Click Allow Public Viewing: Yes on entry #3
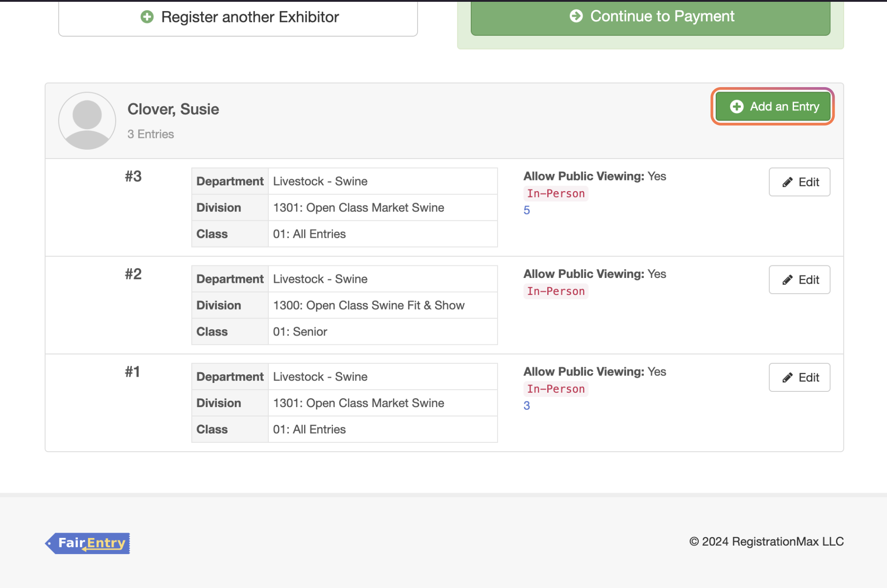Viewport: 887px width, 588px height. point(595,176)
